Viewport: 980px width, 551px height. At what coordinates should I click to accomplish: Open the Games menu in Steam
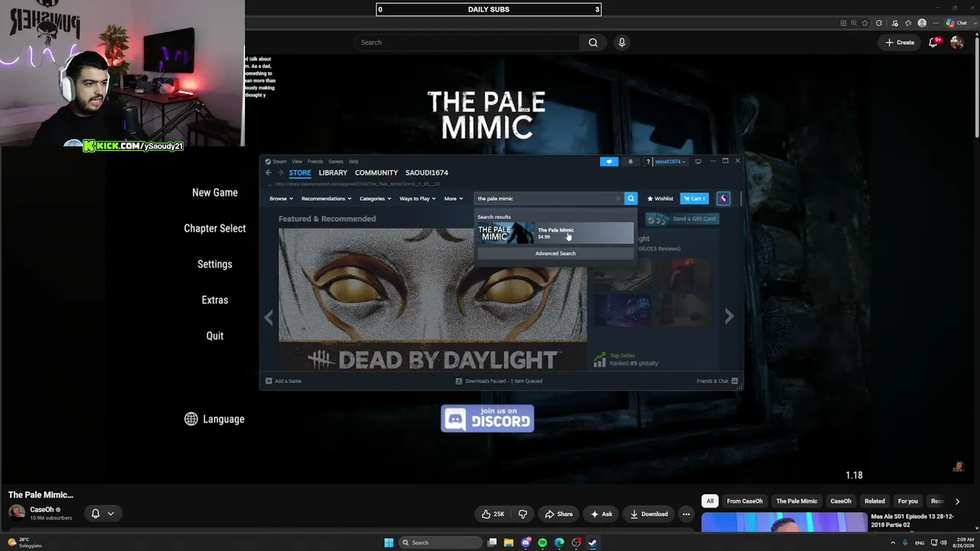(x=336, y=161)
